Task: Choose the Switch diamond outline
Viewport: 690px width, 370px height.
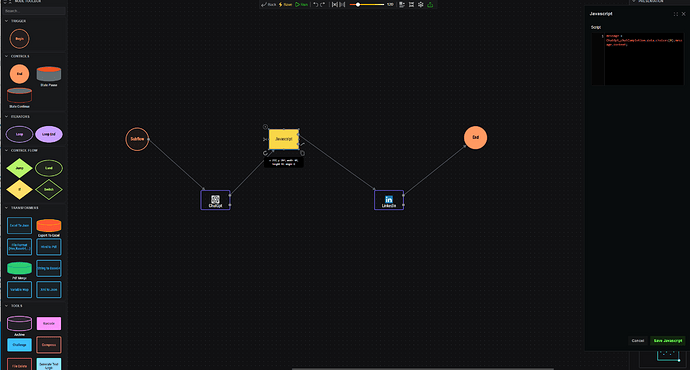Action: 49,190
